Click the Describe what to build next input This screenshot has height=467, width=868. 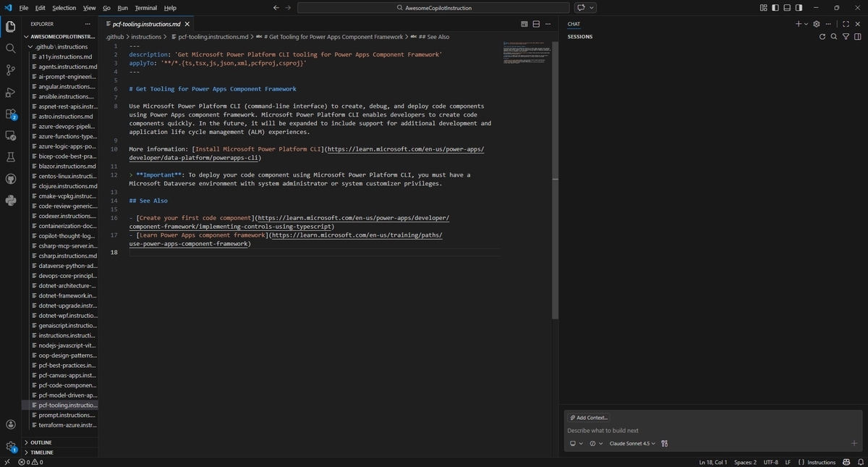pos(712,430)
